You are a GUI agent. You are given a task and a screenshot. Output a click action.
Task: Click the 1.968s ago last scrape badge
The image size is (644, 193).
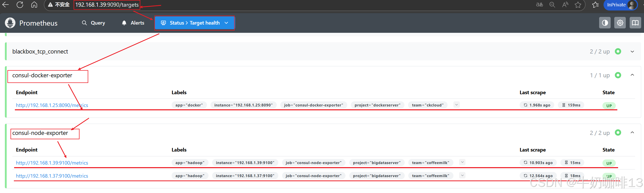click(x=537, y=105)
